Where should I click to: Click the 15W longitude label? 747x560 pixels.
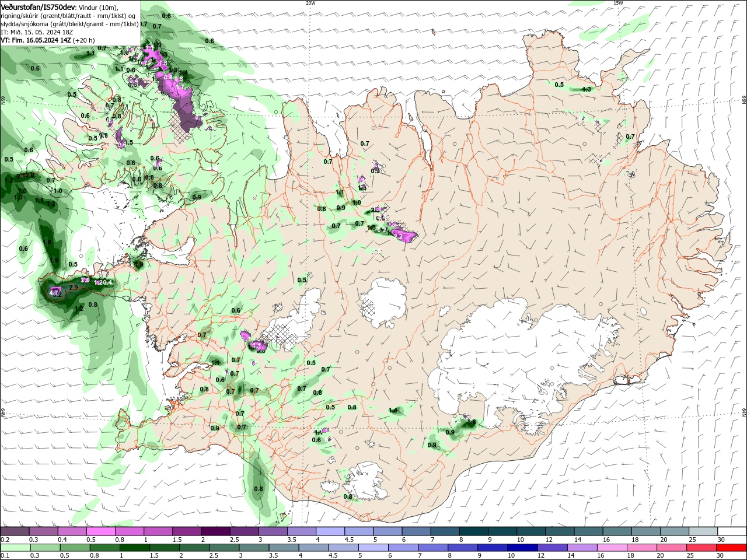click(x=618, y=3)
